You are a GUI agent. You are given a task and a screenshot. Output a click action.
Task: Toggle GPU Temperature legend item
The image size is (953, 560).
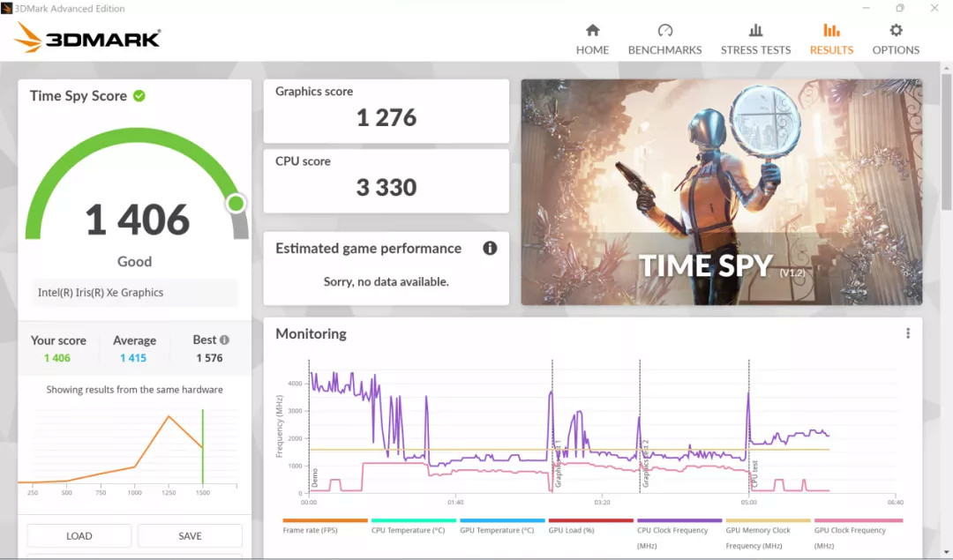click(x=502, y=526)
